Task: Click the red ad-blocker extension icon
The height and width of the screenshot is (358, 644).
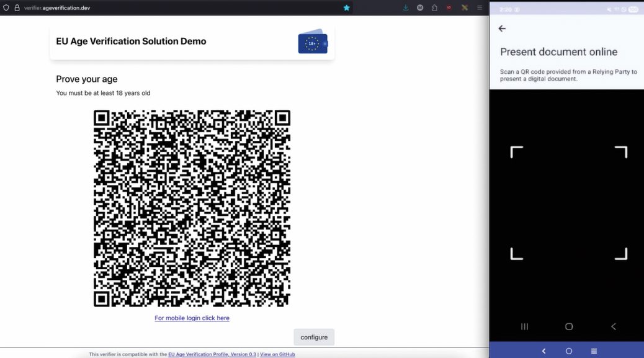Action: tap(449, 8)
